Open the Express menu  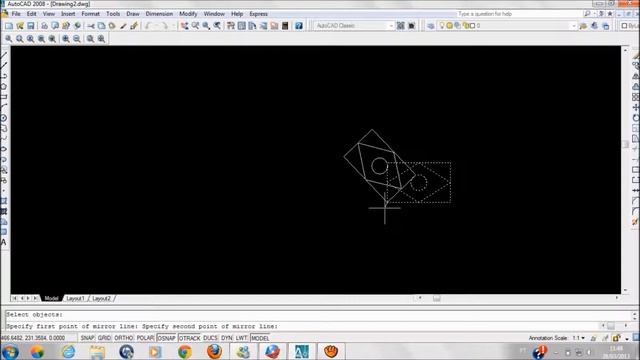point(258,14)
